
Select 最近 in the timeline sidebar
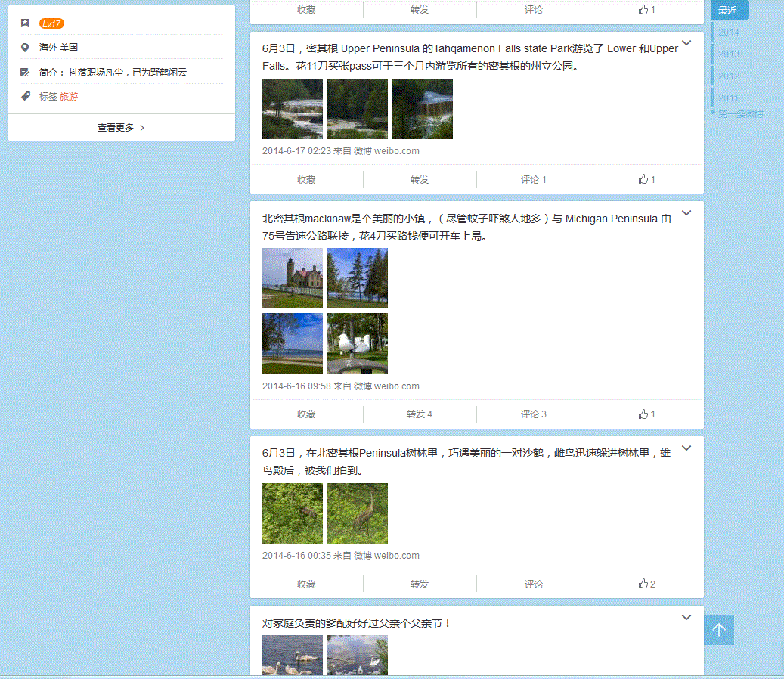pos(728,11)
